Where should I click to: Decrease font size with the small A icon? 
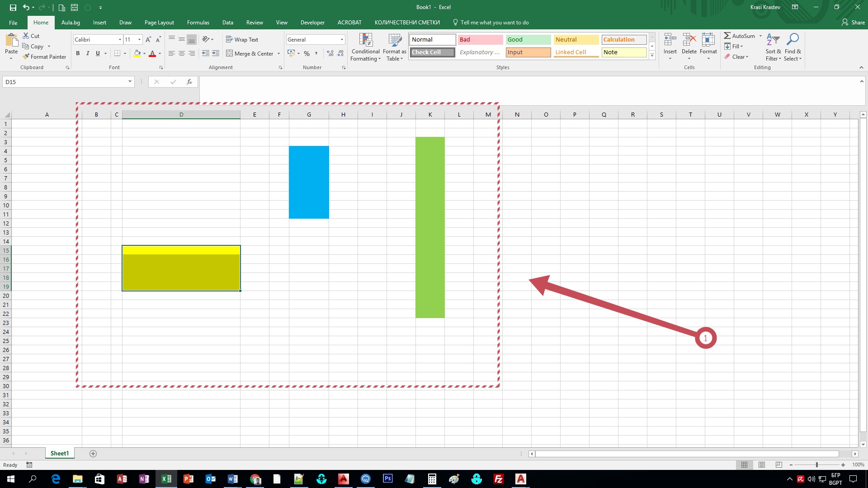158,40
